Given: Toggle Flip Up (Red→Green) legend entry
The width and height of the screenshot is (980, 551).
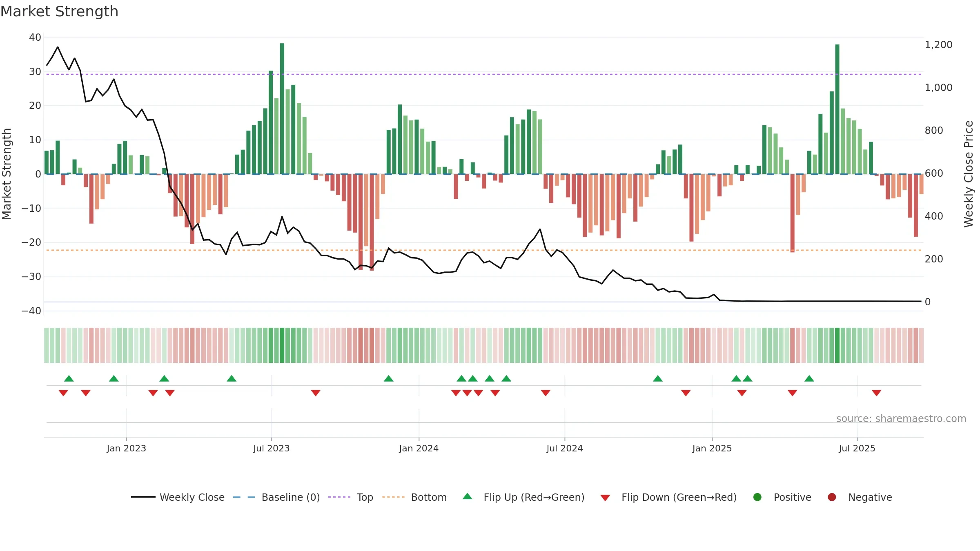Looking at the screenshot, I should 523,497.
